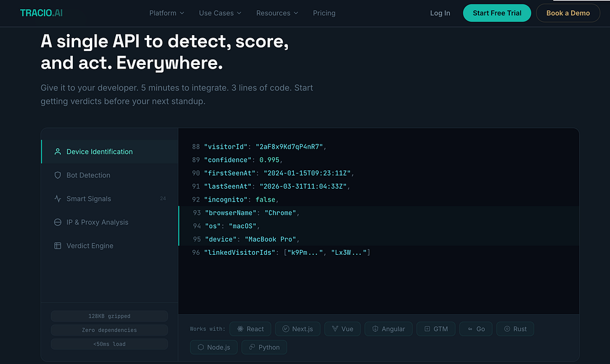Image resolution: width=610 pixels, height=364 pixels.
Task: Click the Book a Demo button
Action: point(568,13)
